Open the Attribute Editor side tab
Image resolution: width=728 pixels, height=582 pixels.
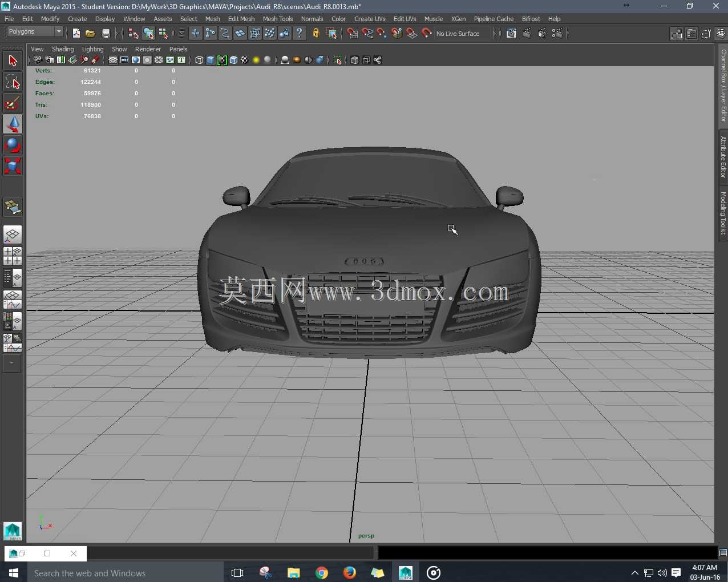click(x=723, y=157)
